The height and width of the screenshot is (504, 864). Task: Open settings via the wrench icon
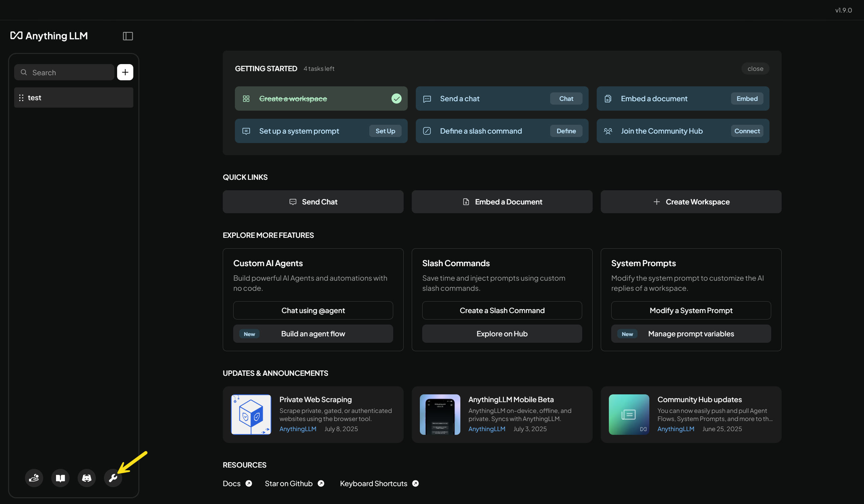(113, 478)
